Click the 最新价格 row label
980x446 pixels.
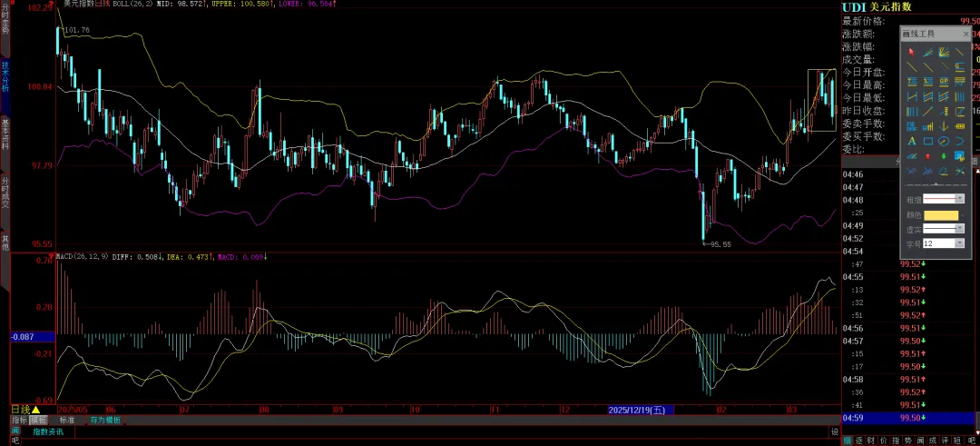click(x=863, y=21)
